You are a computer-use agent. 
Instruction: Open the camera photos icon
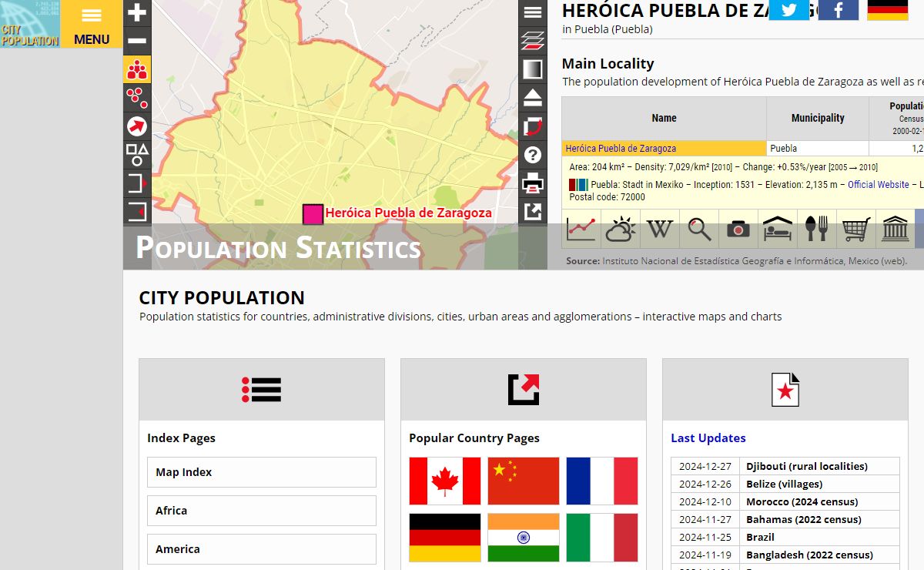738,229
